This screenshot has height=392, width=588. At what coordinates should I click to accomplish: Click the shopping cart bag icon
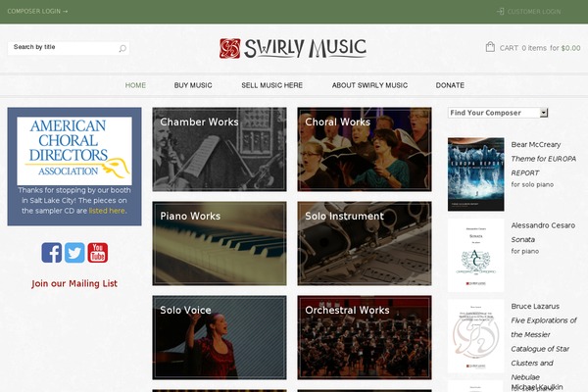[x=490, y=47]
